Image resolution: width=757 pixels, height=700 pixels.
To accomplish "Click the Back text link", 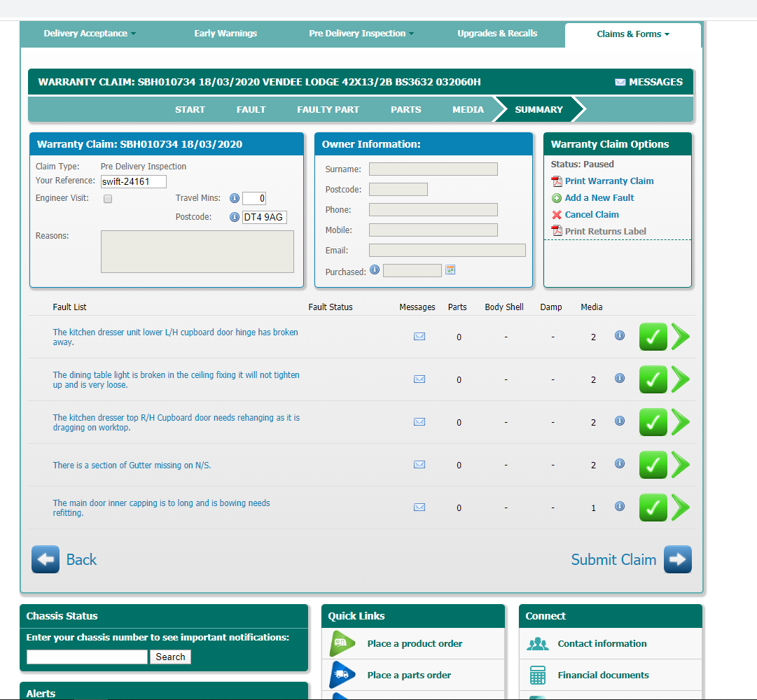I will (x=81, y=559).
